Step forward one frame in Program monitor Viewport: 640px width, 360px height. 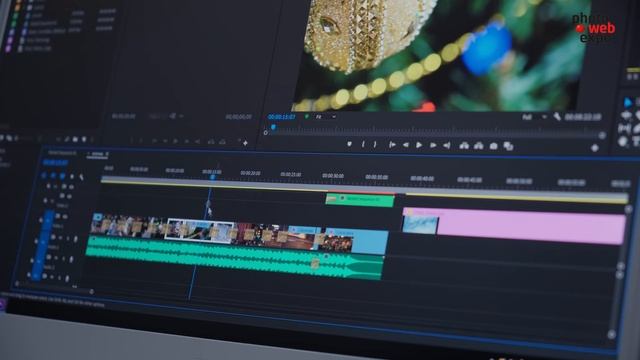[433, 145]
